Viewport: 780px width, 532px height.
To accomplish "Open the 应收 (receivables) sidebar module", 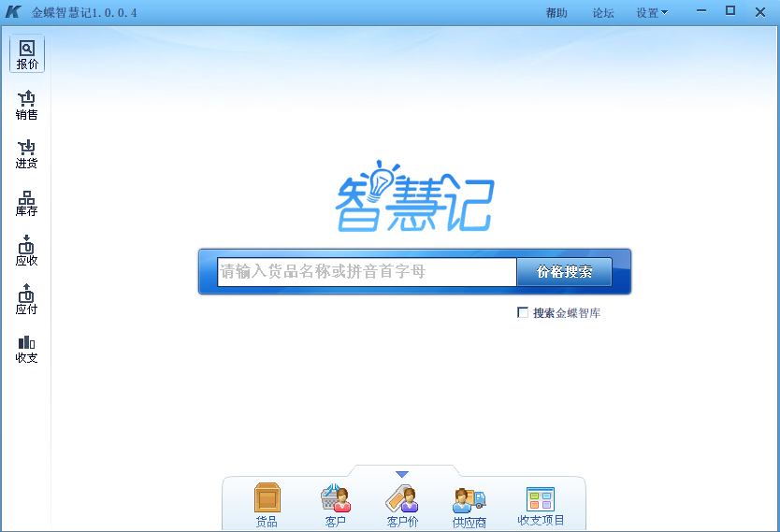I will click(27, 252).
